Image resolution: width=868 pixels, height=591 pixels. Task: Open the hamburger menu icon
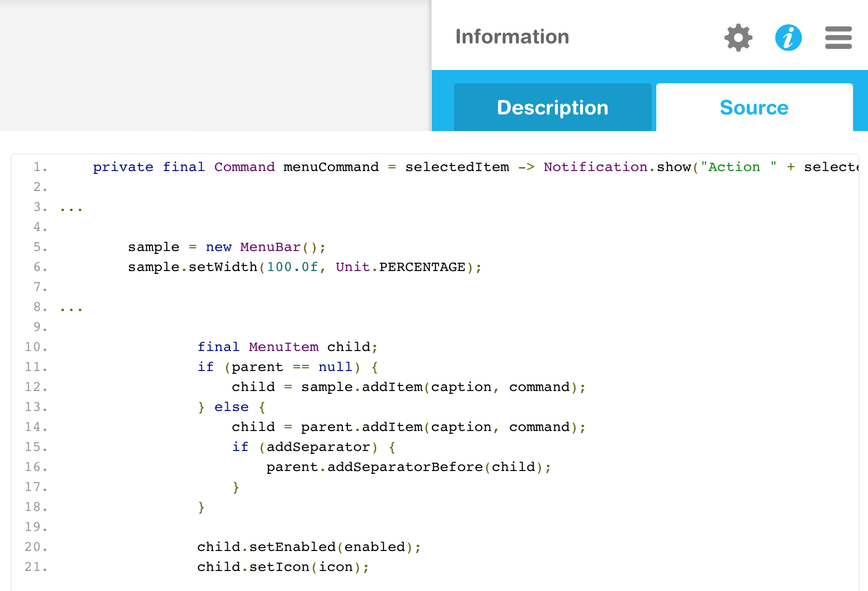[x=838, y=38]
